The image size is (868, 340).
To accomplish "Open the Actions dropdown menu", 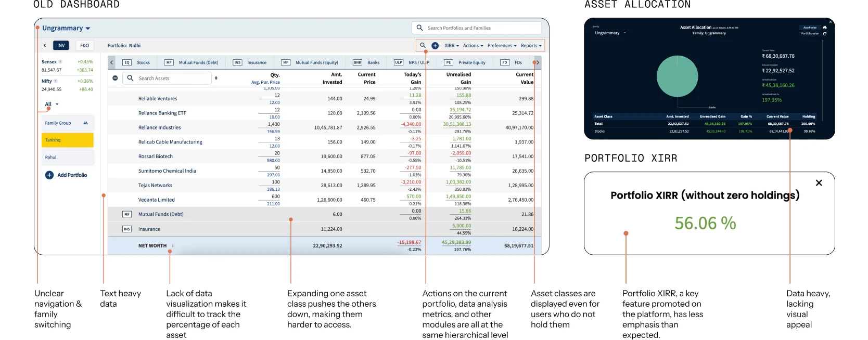I will 473,46.
